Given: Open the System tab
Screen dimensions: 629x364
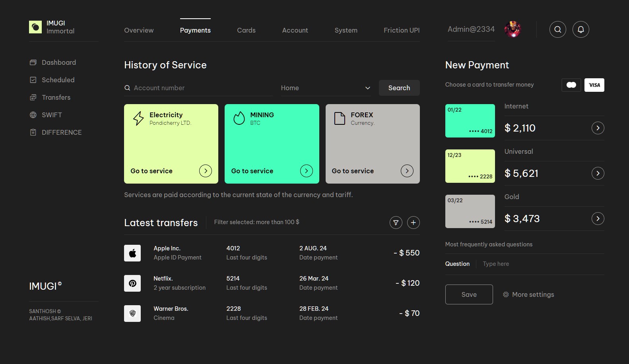Looking at the screenshot, I should [x=346, y=30].
